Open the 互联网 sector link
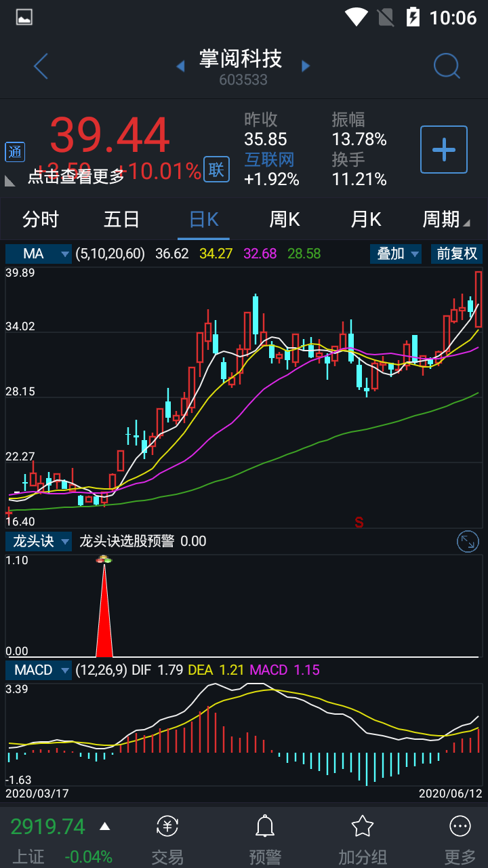Image resolution: width=488 pixels, height=868 pixels. coord(270,160)
